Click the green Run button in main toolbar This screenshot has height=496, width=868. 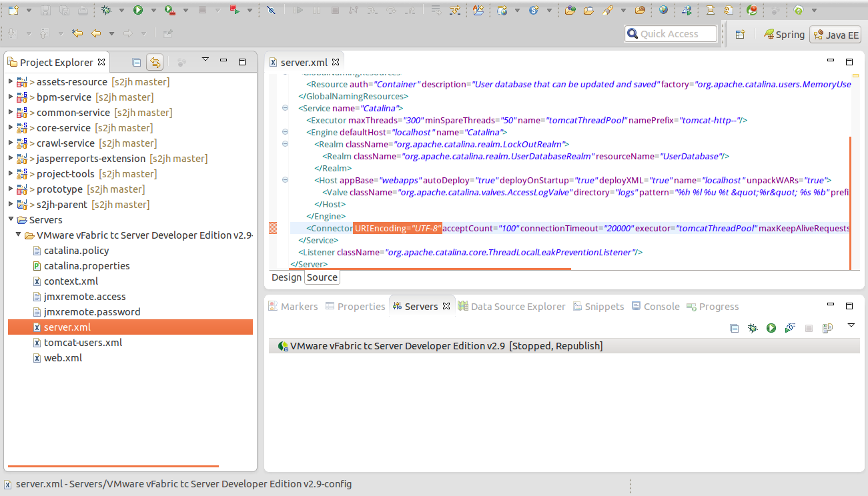(x=138, y=10)
